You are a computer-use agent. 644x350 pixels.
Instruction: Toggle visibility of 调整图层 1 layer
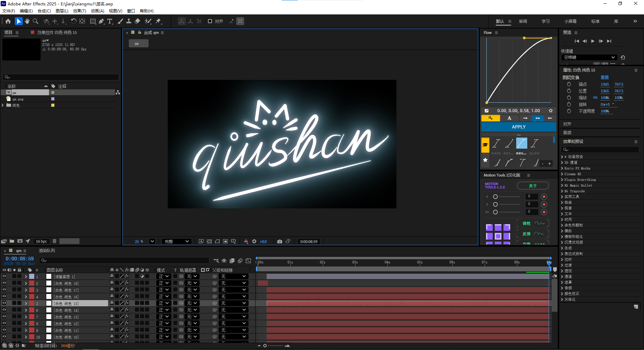point(4,276)
